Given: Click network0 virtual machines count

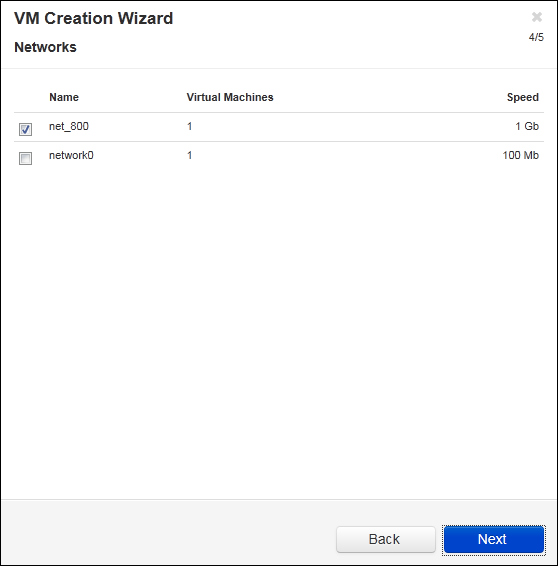Looking at the screenshot, I should [189, 155].
